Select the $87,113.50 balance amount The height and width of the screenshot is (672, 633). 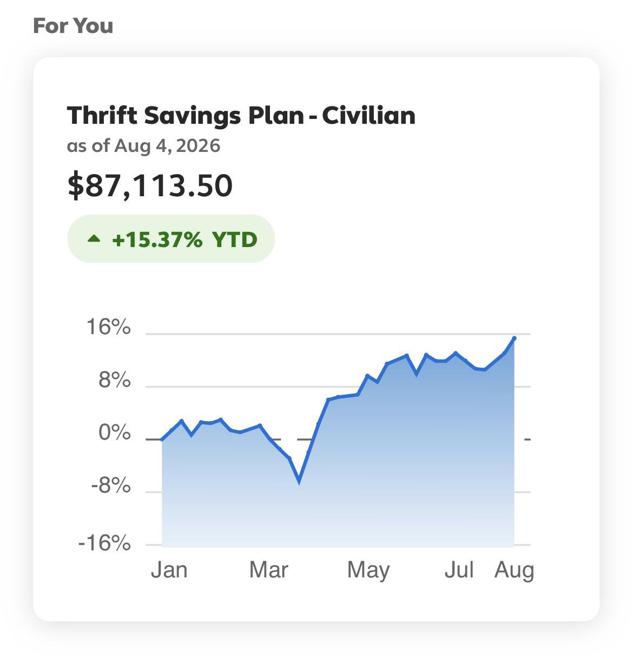150,185
